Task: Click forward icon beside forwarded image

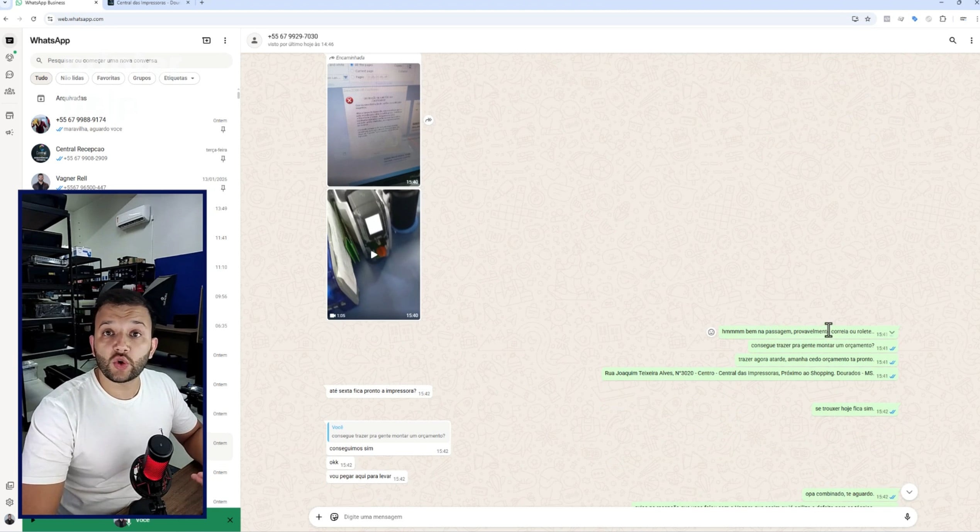Action: tap(428, 120)
